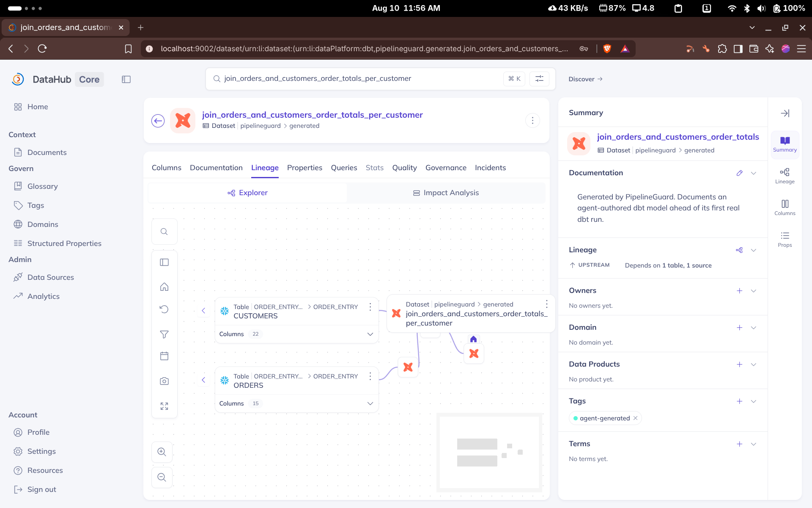Open ORDERS node three-dot menu
The width and height of the screenshot is (812, 508).
(x=370, y=376)
